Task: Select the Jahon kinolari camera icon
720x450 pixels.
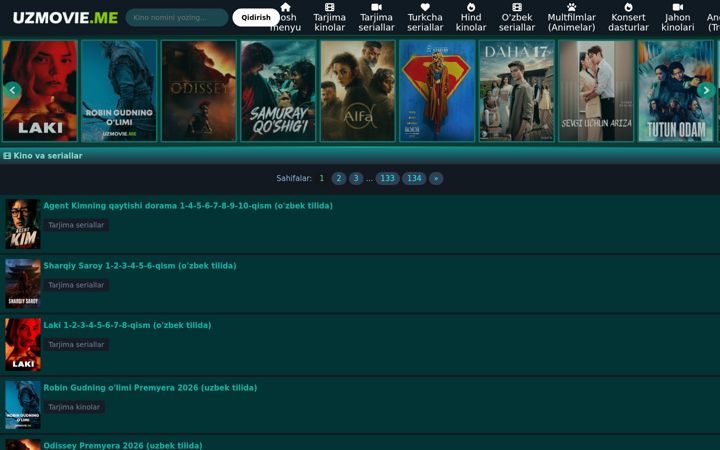Action: [678, 7]
